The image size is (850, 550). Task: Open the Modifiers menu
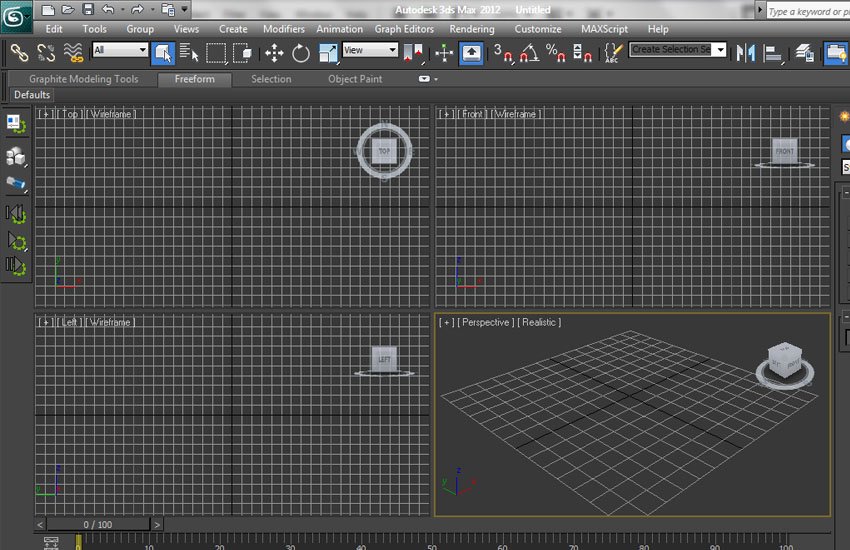tap(284, 29)
